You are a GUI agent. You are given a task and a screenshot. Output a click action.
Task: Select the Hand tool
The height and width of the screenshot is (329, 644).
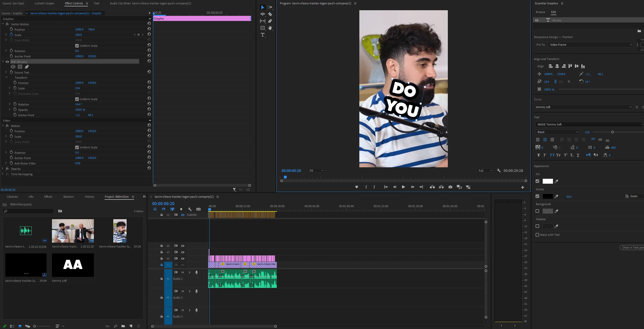point(270,28)
